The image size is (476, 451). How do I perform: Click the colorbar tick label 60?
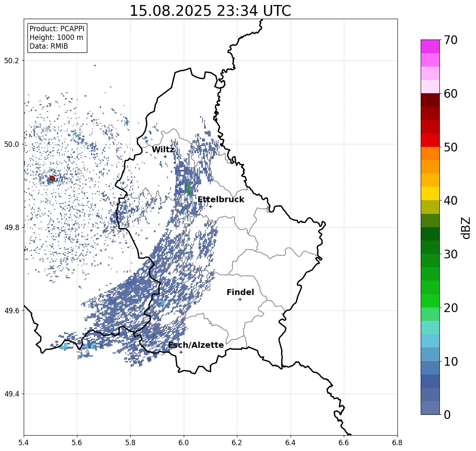[x=451, y=94]
